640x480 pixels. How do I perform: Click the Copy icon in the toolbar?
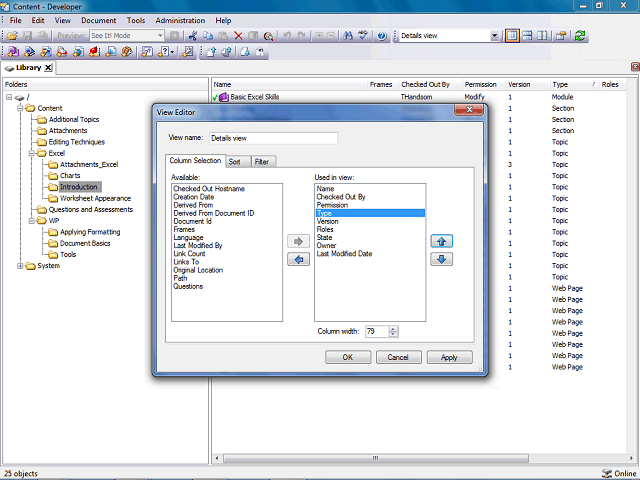pos(208,36)
